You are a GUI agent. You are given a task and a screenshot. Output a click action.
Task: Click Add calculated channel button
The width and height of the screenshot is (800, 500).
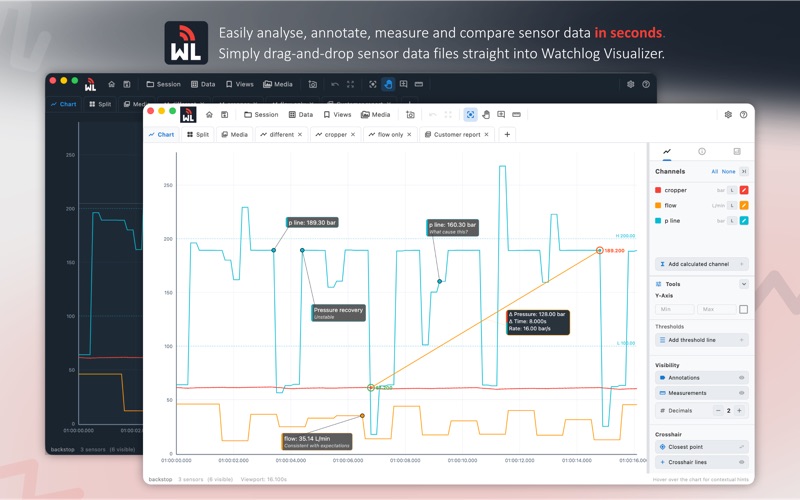[x=702, y=264]
